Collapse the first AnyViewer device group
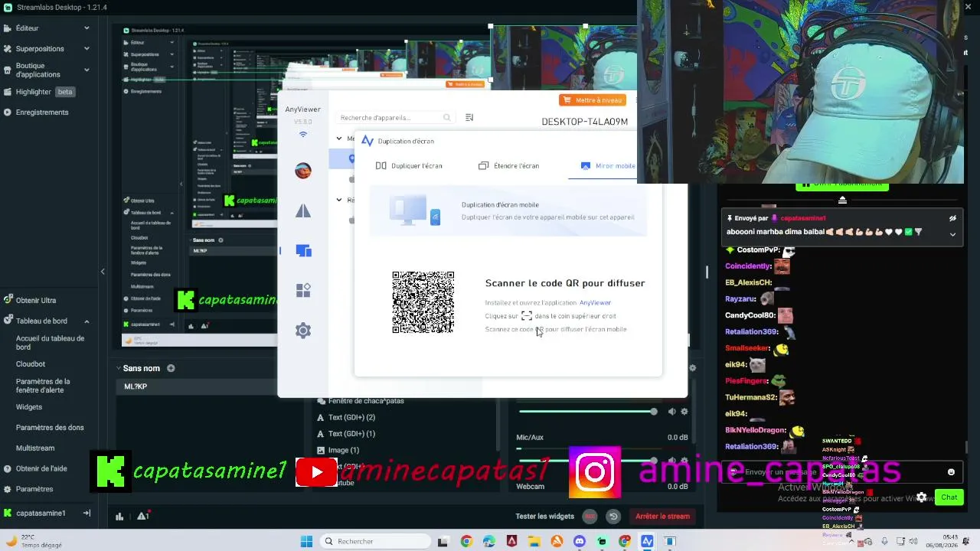980x551 pixels. tap(339, 139)
